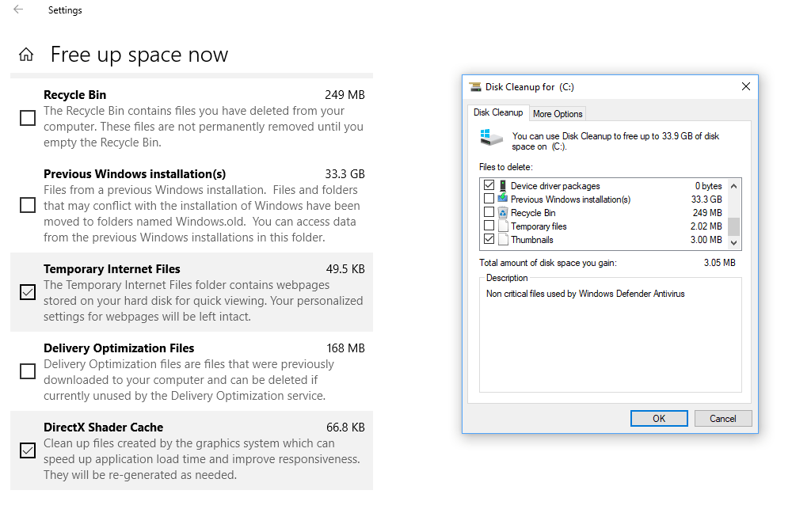Uncheck DirectX Shader Cache checkbox
Viewport: 792px width, 532px height.
pyautogui.click(x=28, y=450)
